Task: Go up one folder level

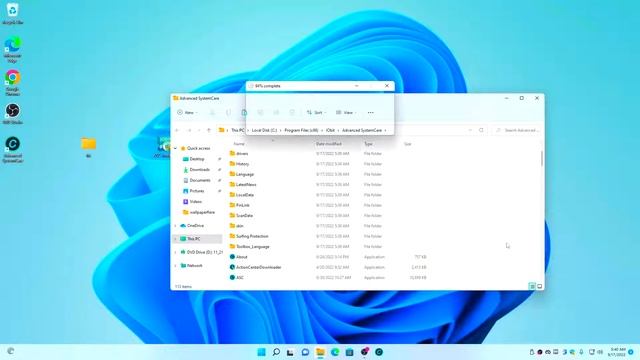Action: coord(209,130)
